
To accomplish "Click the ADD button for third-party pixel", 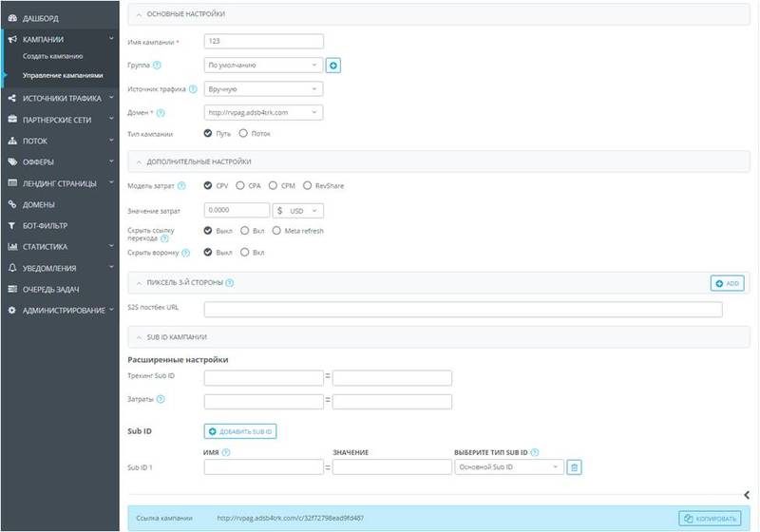I will pyautogui.click(x=727, y=283).
